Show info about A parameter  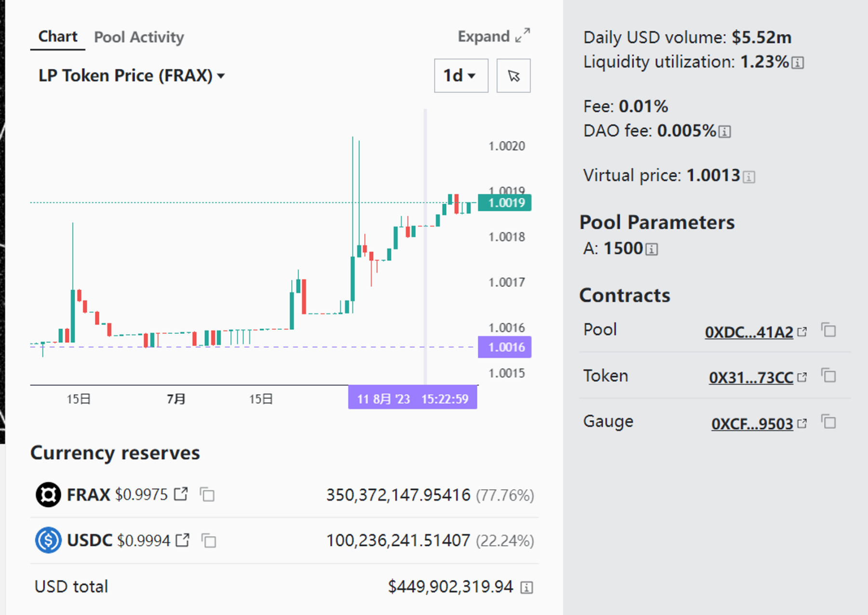651,249
